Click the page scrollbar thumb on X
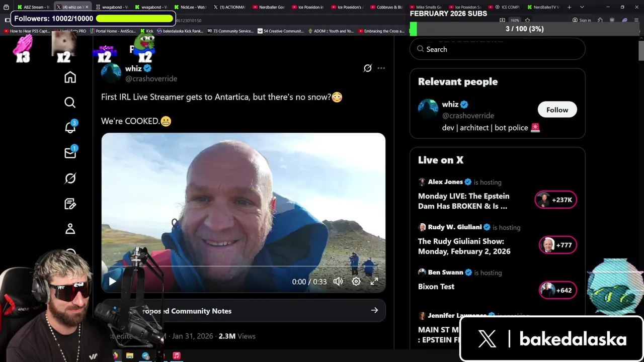This screenshot has height=362, width=644. point(641,50)
